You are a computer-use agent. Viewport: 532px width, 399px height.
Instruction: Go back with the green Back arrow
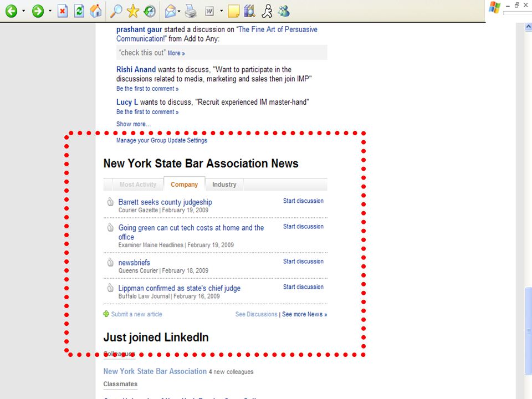click(11, 11)
